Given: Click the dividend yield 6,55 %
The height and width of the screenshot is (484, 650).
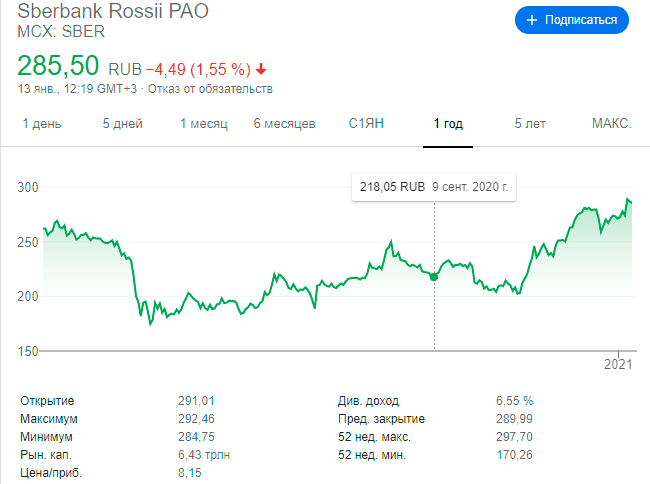Looking at the screenshot, I should tap(514, 401).
